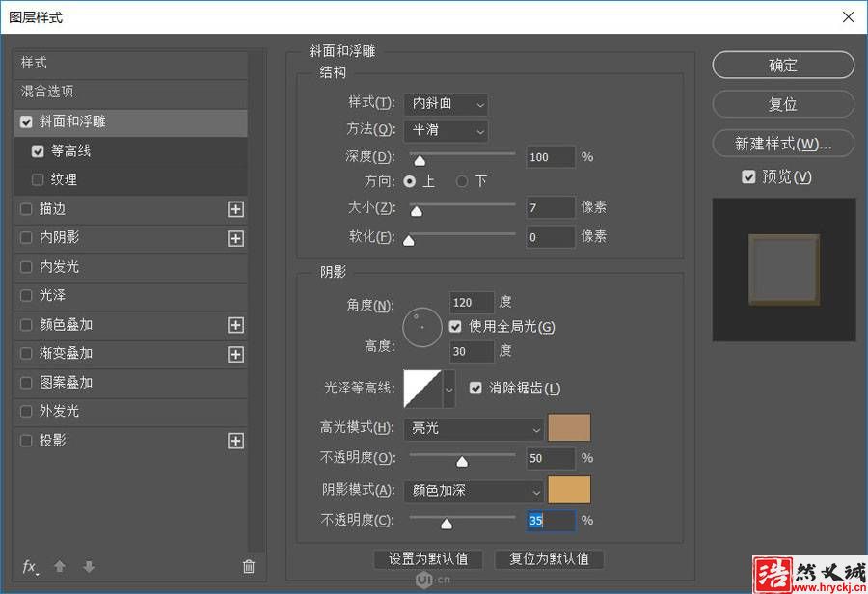Viewport: 868px width, 594px height.
Task: Close the 图层样式 dialog
Action: 848,17
